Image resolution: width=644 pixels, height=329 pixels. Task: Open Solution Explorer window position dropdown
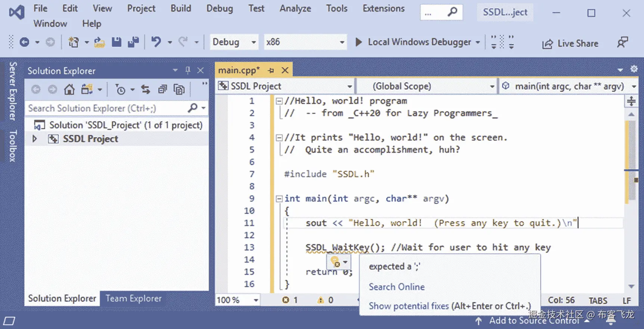[175, 70]
